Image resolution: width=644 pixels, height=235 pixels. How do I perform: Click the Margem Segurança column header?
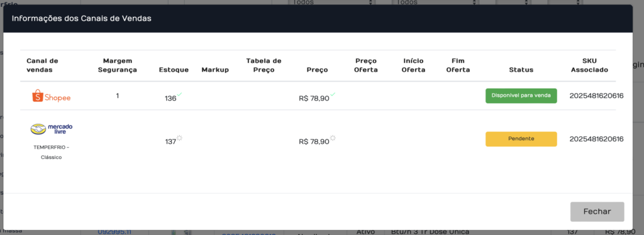118,65
